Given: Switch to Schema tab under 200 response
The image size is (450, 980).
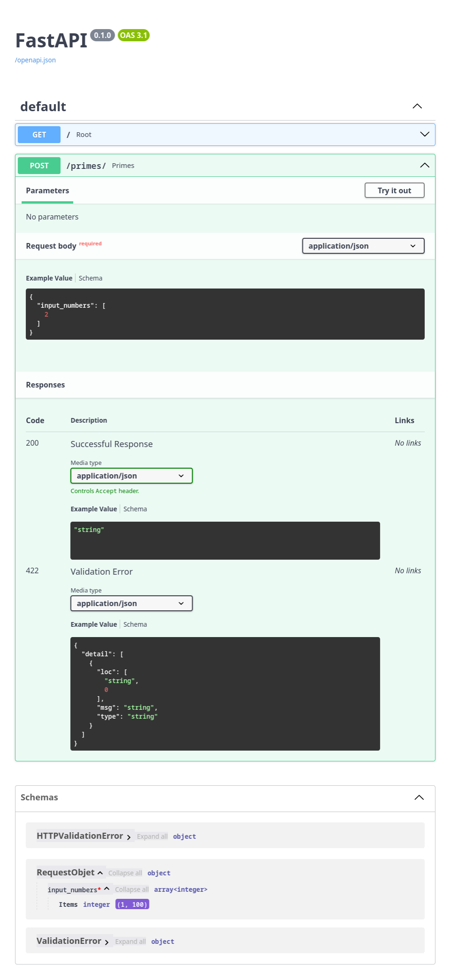Looking at the screenshot, I should tap(135, 509).
